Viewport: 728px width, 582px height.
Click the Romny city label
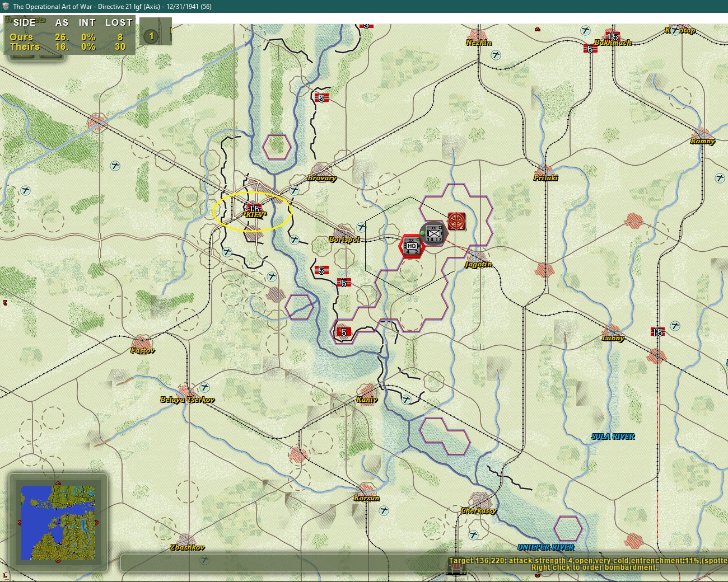tap(702, 141)
